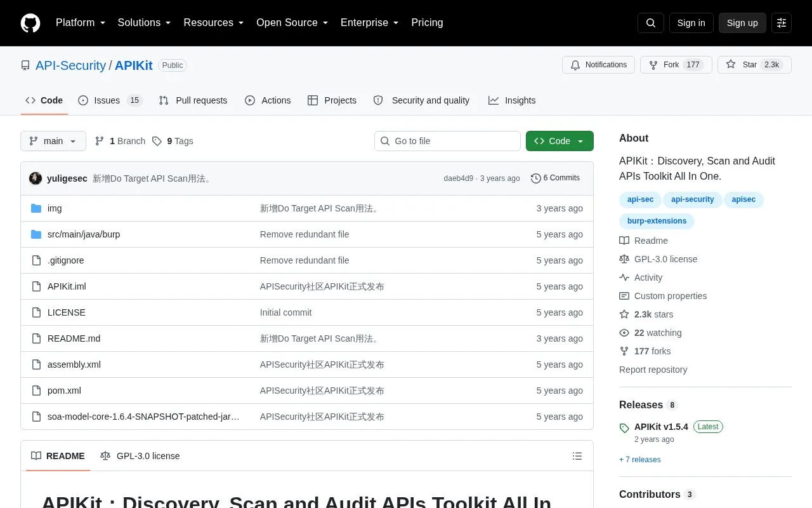Click the 6 Commits history link
812x508 pixels.
click(555, 178)
